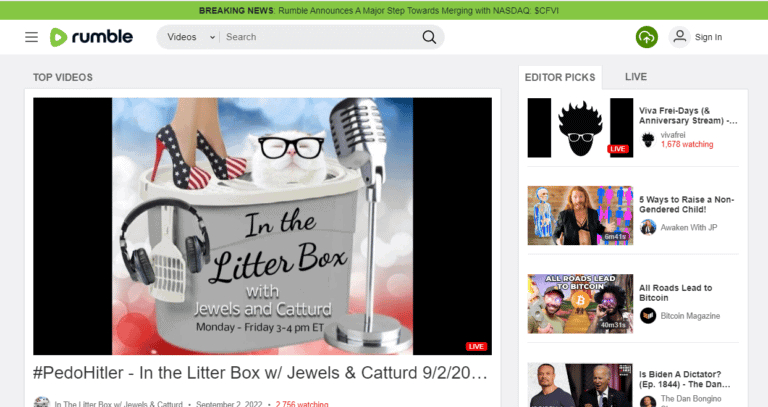Click the vivafrei channel avatar icon

coord(648,140)
